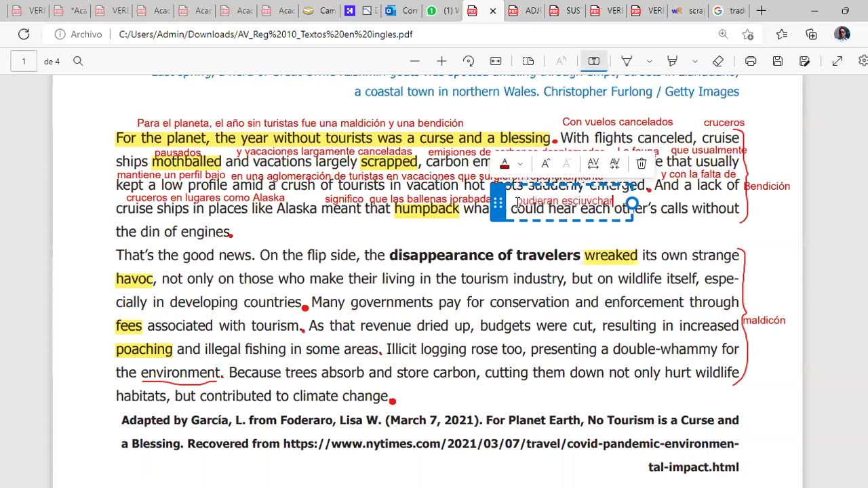This screenshot has width=868, height=488.
Task: Click the highlighted word "scrapped"
Action: pos(389,161)
